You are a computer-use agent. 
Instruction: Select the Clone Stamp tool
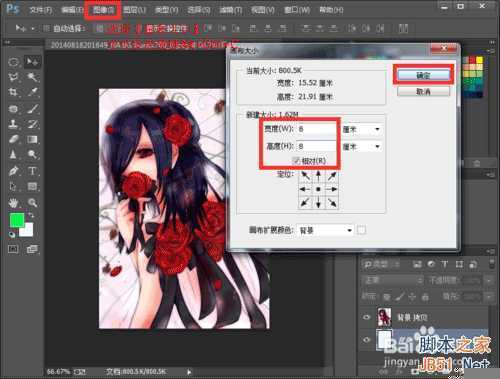coord(14,124)
